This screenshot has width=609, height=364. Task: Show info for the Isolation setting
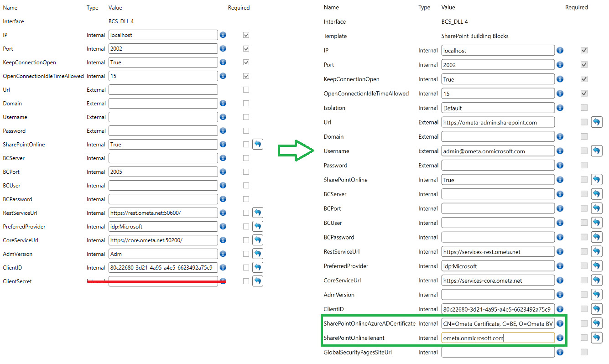(x=560, y=108)
